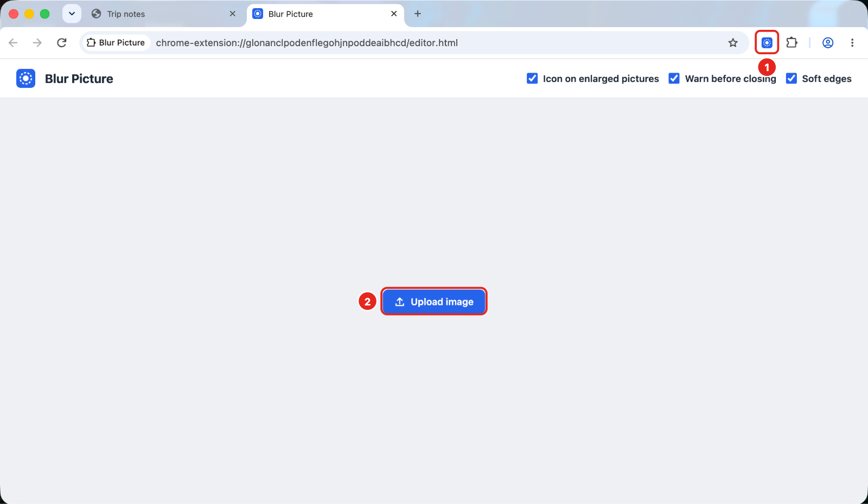This screenshot has width=868, height=504.
Task: Go back to the previous page
Action: point(14,43)
